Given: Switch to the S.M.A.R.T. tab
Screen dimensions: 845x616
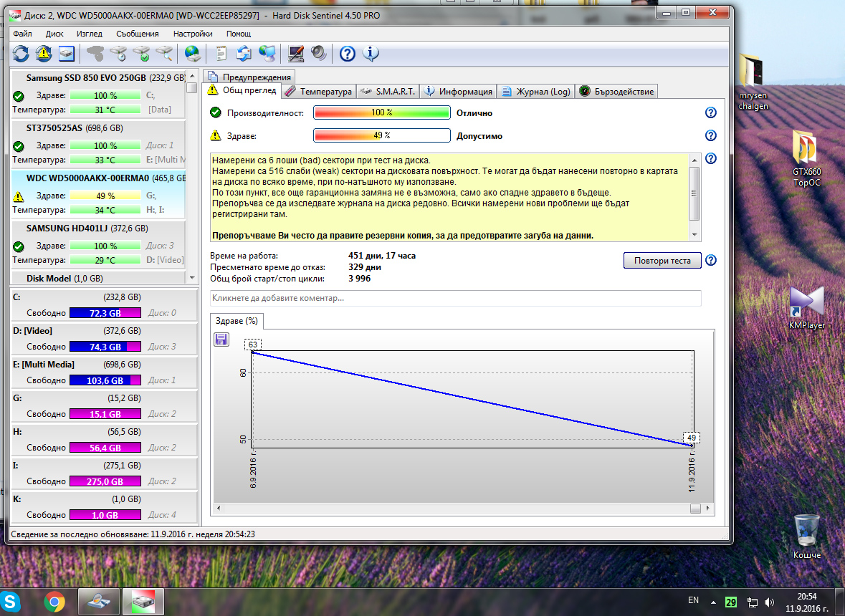Looking at the screenshot, I should (388, 92).
